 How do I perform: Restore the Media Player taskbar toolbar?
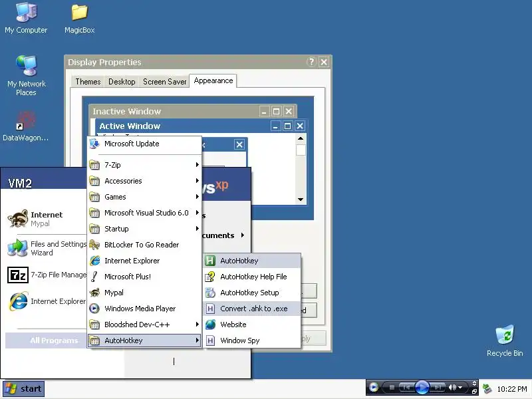click(x=474, y=391)
